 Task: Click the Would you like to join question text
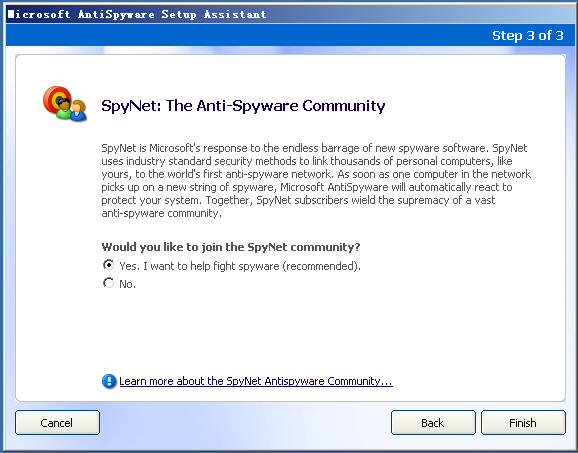click(x=231, y=247)
